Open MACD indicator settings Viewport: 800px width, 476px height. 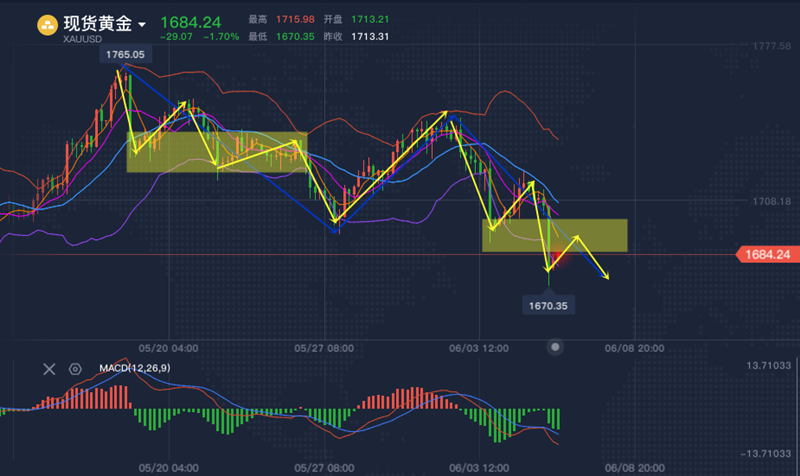tap(74, 368)
